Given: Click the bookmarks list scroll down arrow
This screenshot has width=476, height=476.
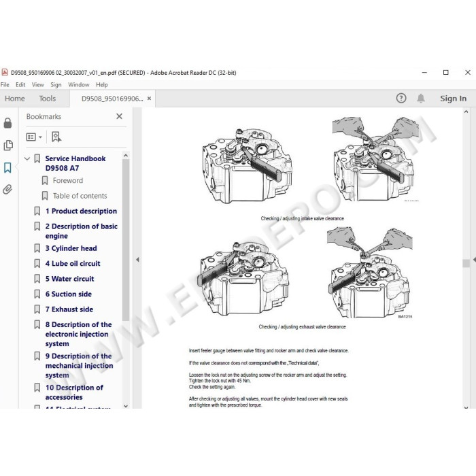Looking at the screenshot, I should (126, 406).
